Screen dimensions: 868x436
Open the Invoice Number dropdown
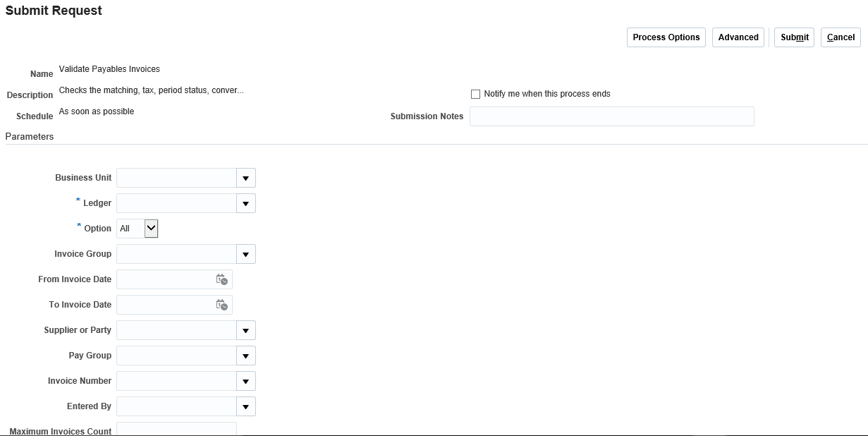point(245,380)
